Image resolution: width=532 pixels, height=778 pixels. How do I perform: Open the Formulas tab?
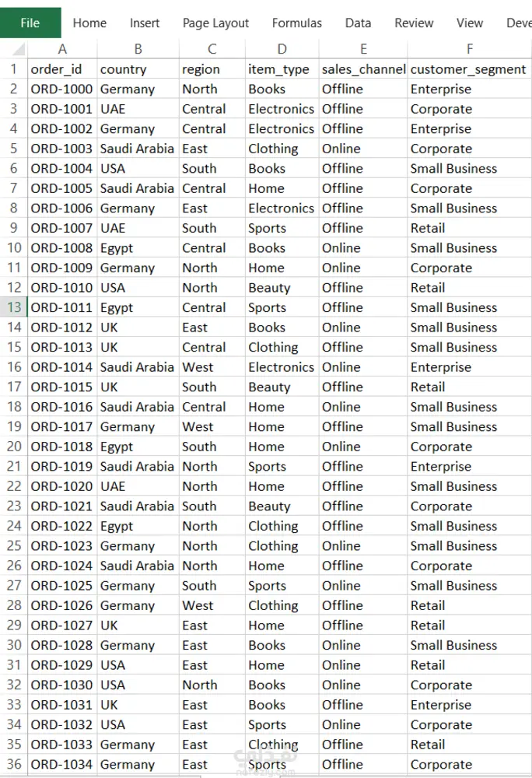[297, 23]
